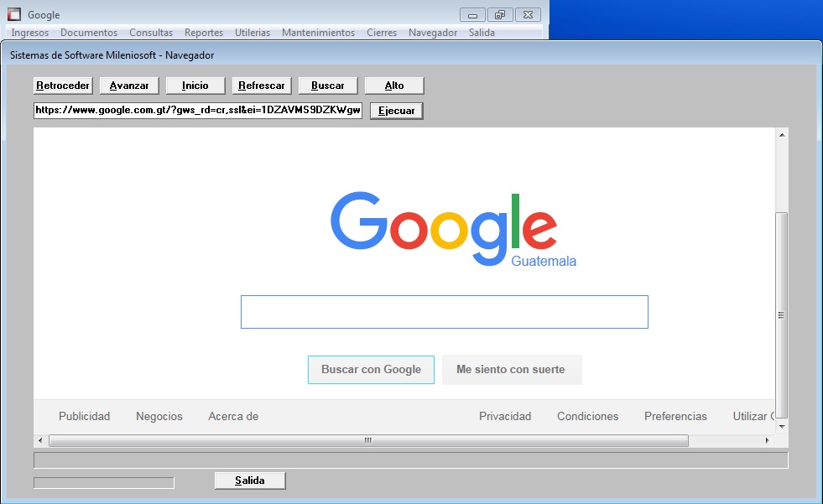Click Me siento con suerte button

point(511,370)
